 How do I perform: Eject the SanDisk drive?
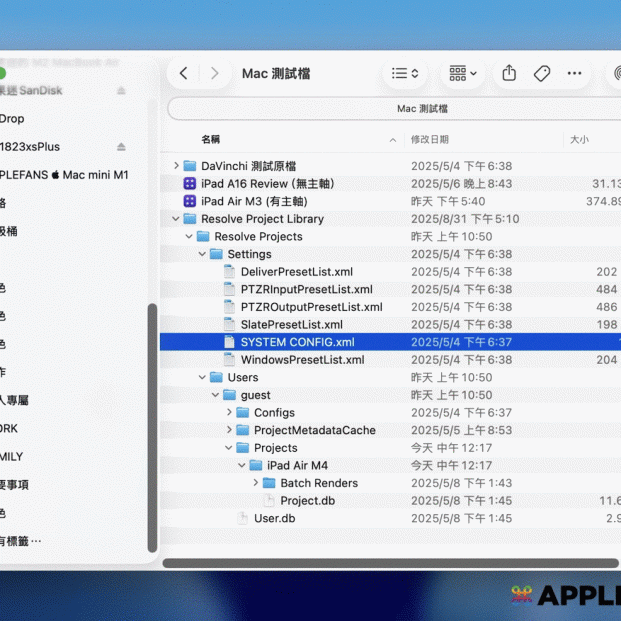pos(121,91)
